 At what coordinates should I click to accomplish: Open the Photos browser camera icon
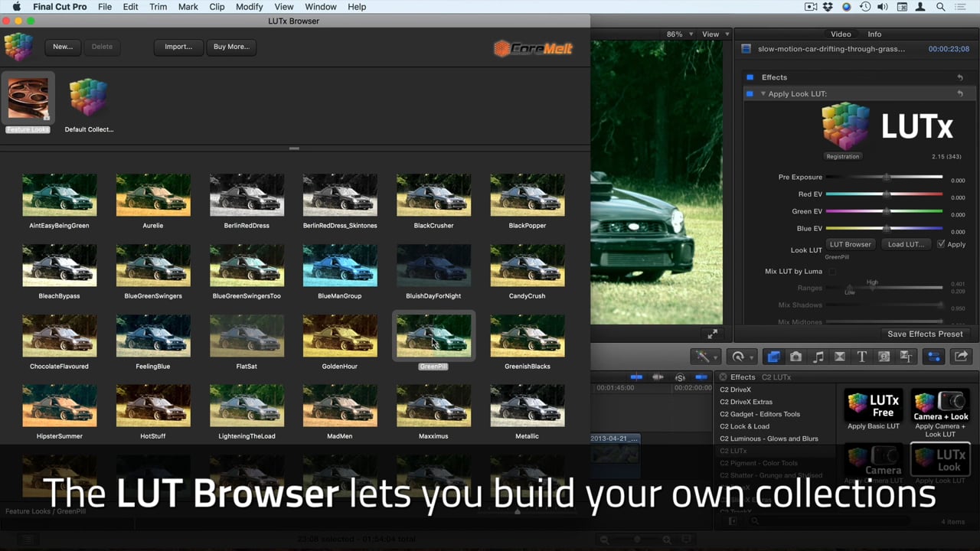point(795,357)
